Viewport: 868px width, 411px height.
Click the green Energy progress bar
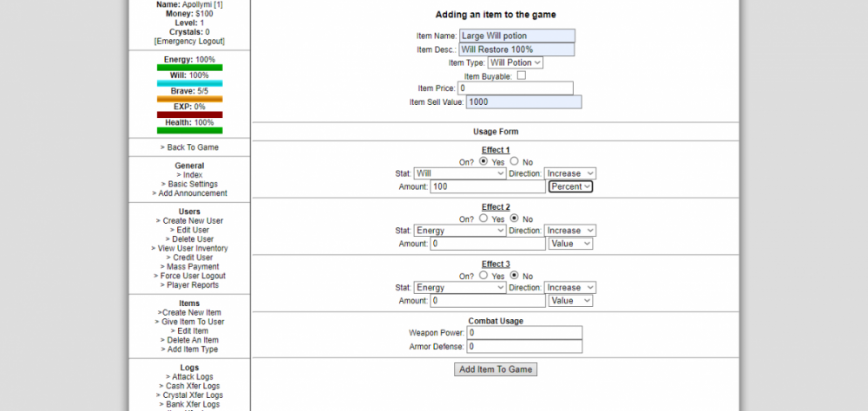coord(189,67)
